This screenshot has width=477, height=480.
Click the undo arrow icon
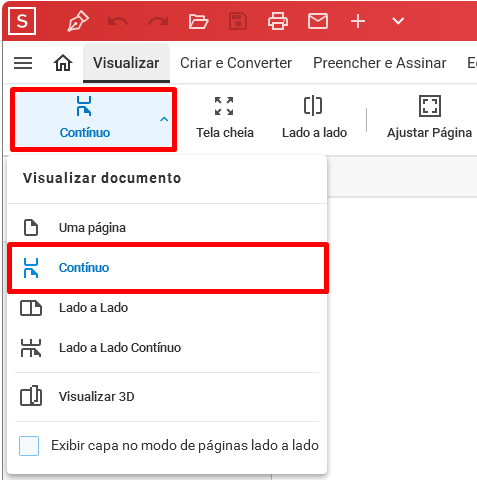[x=118, y=22]
